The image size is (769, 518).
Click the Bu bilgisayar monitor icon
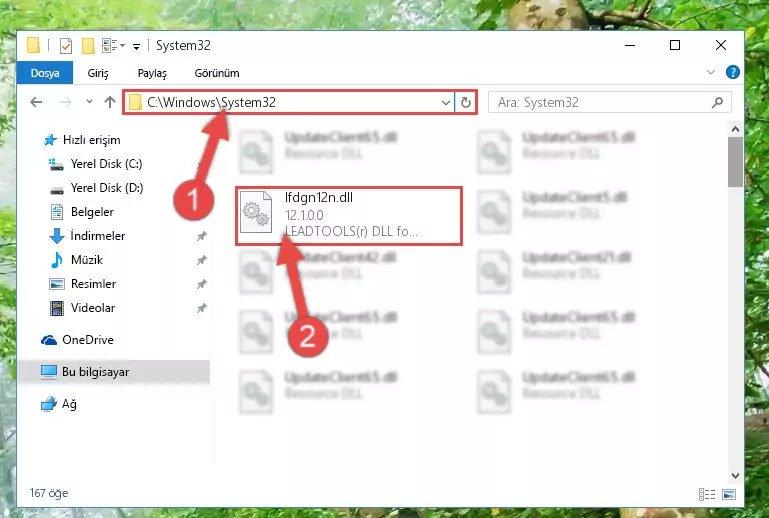pyautogui.click(x=49, y=372)
